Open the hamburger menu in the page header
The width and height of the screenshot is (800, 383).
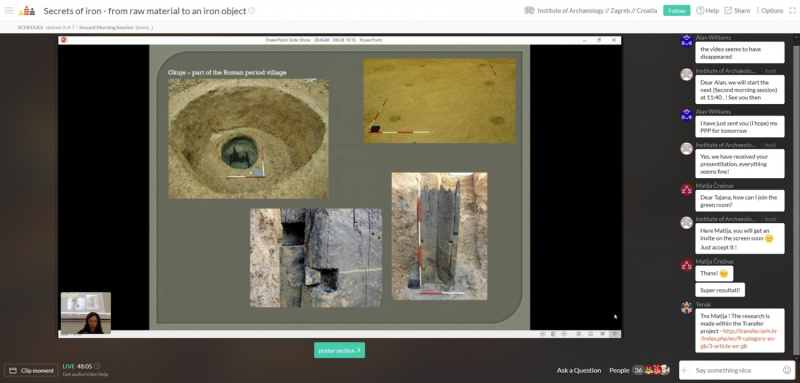click(x=9, y=10)
